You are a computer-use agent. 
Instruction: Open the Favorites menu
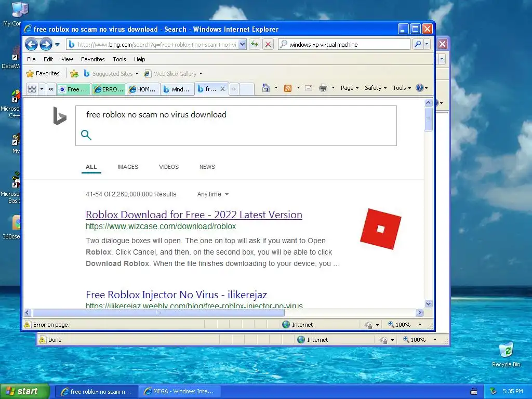tap(92, 59)
